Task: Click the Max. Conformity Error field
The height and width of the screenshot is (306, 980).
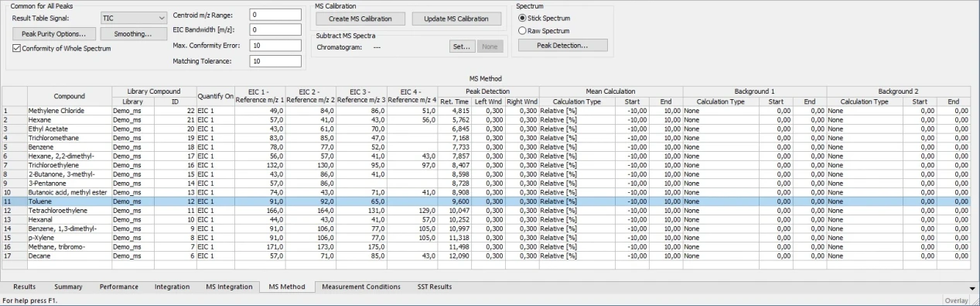Action: [x=275, y=46]
